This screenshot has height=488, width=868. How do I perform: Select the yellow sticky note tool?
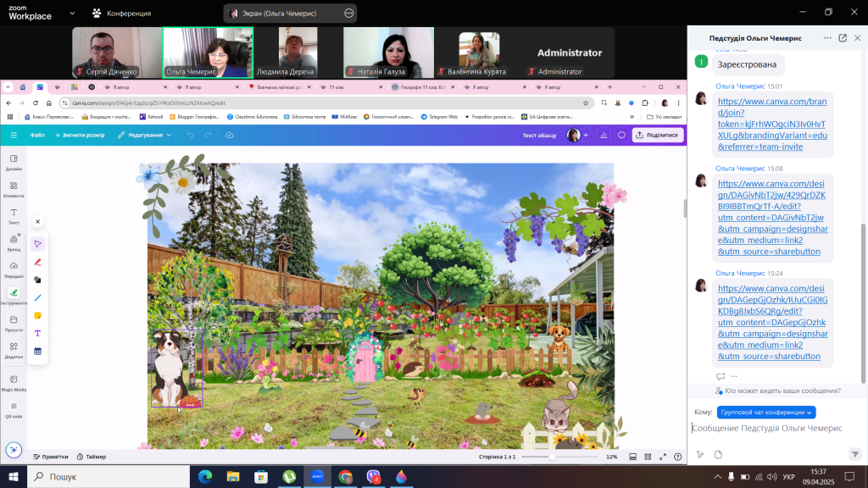point(37,315)
